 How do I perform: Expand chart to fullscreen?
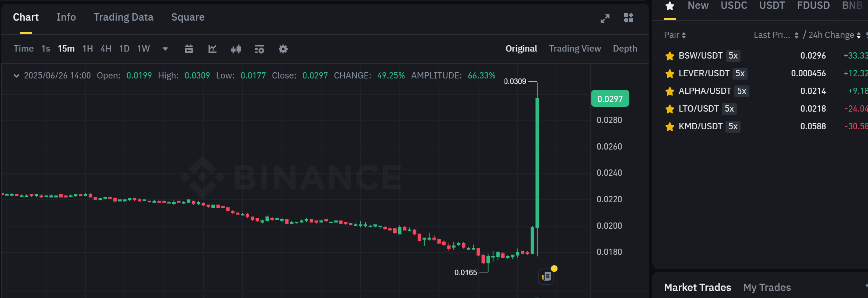point(605,18)
